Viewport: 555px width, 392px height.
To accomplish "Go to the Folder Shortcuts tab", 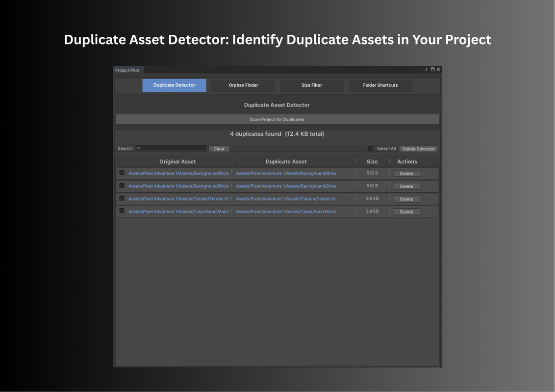I will point(380,85).
